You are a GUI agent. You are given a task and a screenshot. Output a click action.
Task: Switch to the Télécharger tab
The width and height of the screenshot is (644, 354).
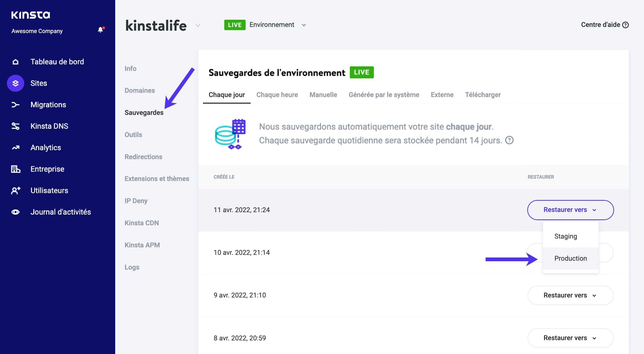point(483,95)
